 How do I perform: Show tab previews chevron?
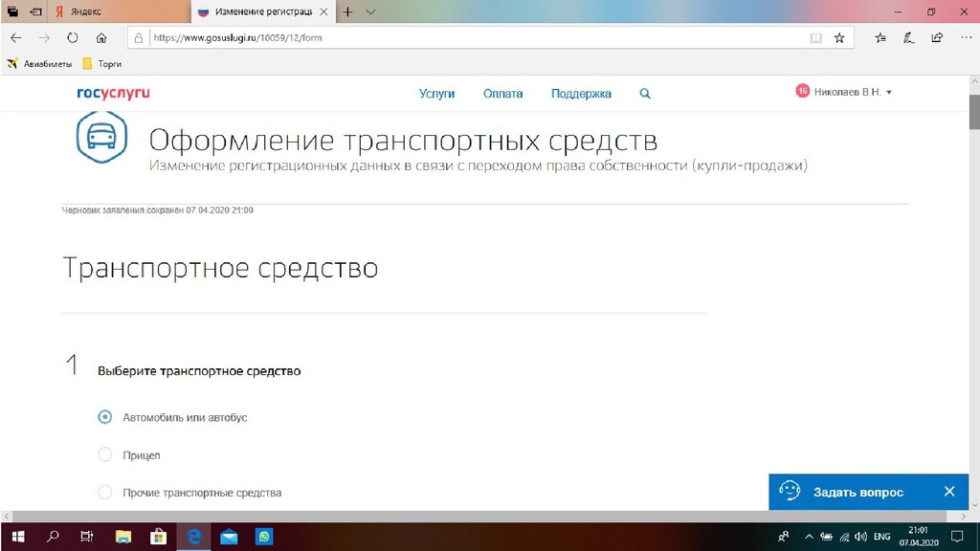[x=370, y=11]
